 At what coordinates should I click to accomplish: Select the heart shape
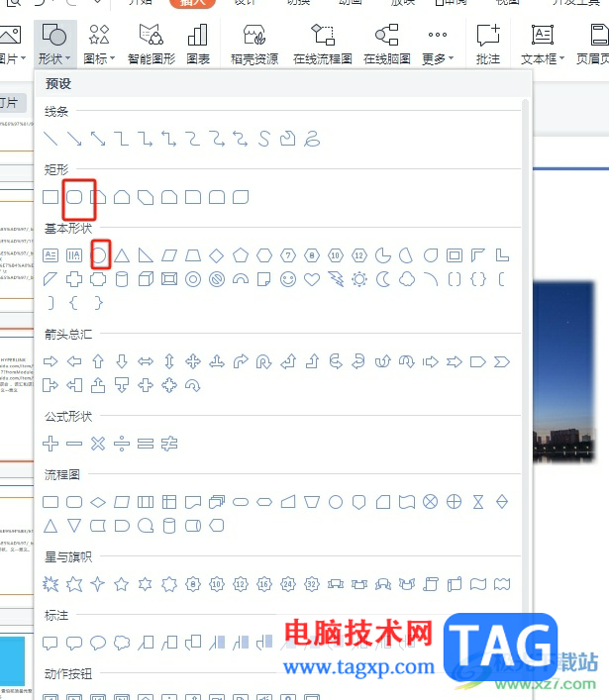point(312,279)
